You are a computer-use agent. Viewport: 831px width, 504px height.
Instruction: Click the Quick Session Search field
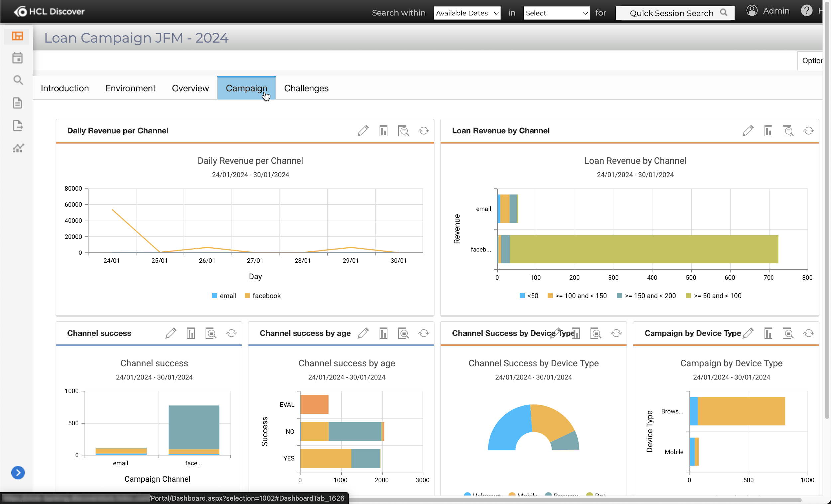pyautogui.click(x=671, y=13)
